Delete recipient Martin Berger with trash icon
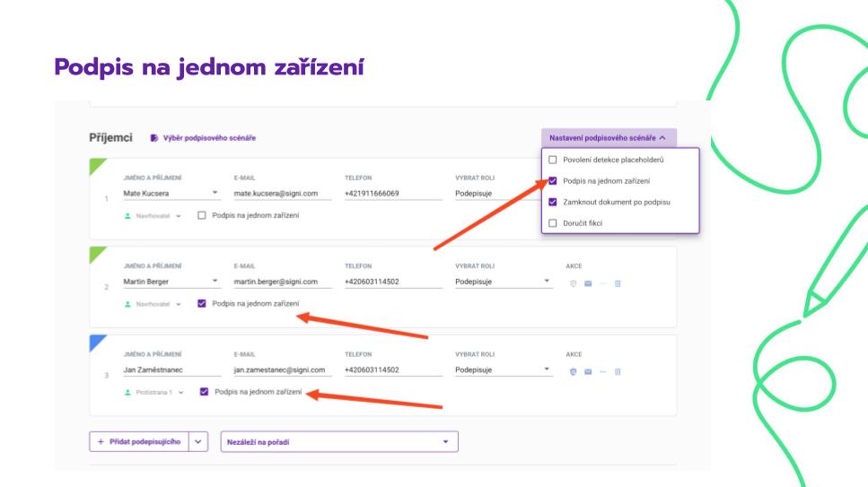Viewport: 868px width, 487px height. [x=618, y=283]
